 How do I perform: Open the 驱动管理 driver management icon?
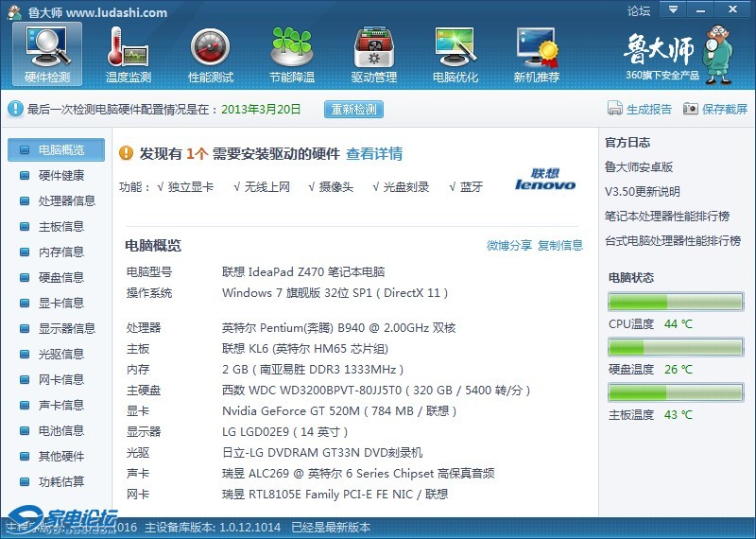point(374,47)
